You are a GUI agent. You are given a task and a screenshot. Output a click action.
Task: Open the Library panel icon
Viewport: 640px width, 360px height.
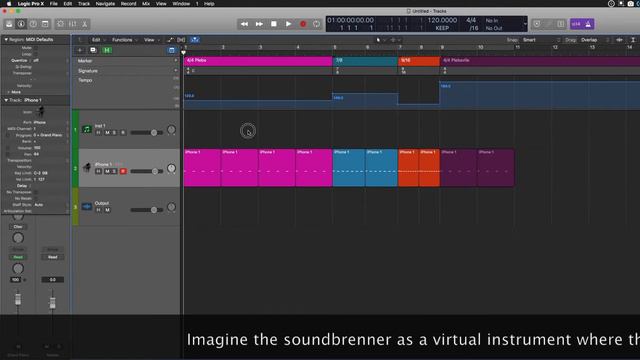[x=9, y=24]
